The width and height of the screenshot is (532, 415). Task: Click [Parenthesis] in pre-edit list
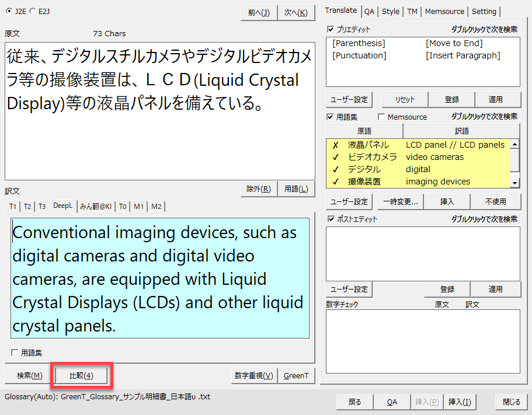click(359, 43)
